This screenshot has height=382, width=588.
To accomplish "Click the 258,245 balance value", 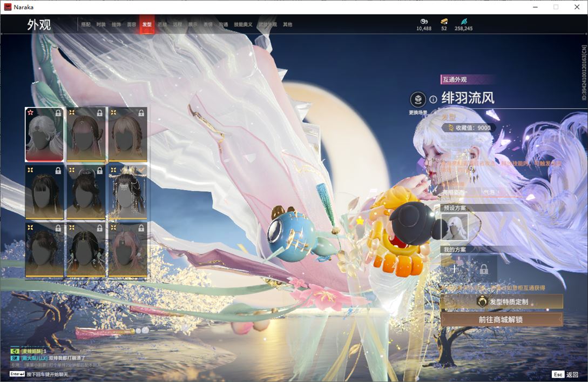I will pyautogui.click(x=463, y=29).
